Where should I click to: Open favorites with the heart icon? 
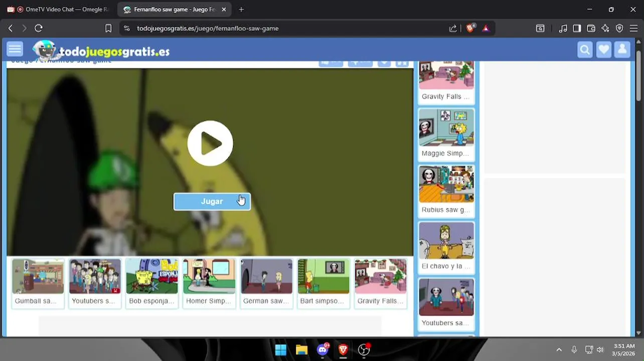coord(604,50)
